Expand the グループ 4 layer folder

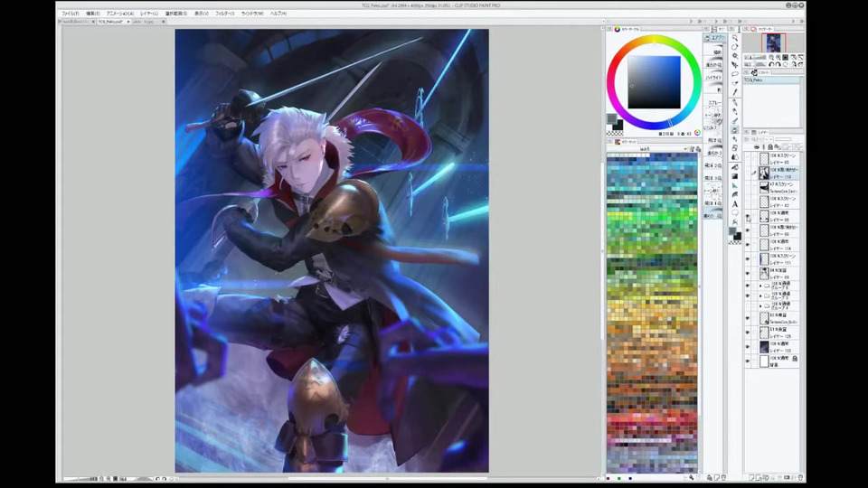(760, 306)
